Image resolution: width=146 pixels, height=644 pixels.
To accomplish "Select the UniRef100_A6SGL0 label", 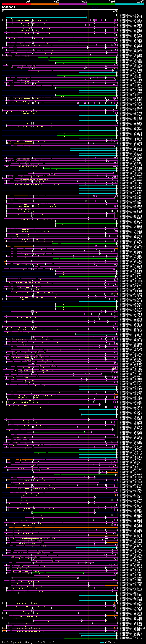I will tap(131, 635).
